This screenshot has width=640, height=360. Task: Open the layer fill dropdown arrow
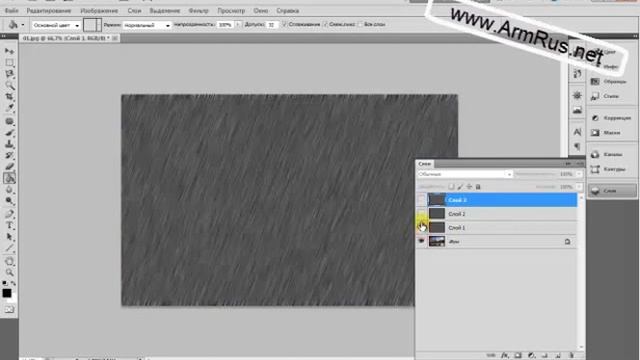579,187
